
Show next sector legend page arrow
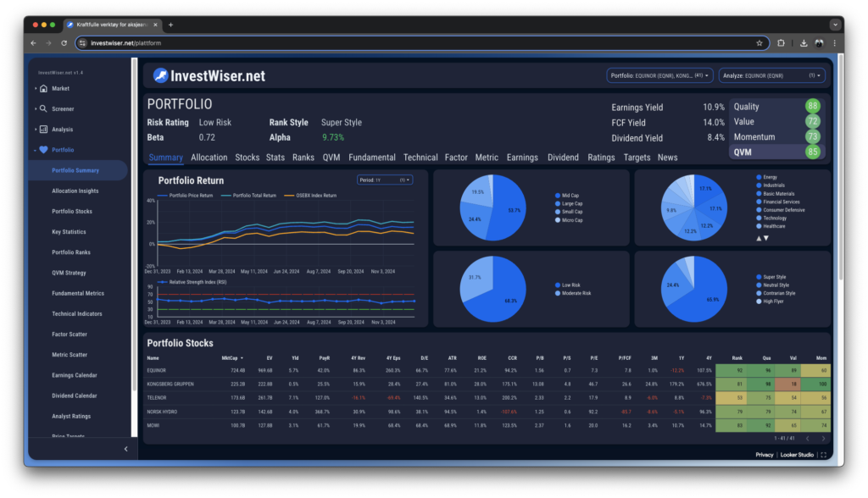tap(766, 239)
